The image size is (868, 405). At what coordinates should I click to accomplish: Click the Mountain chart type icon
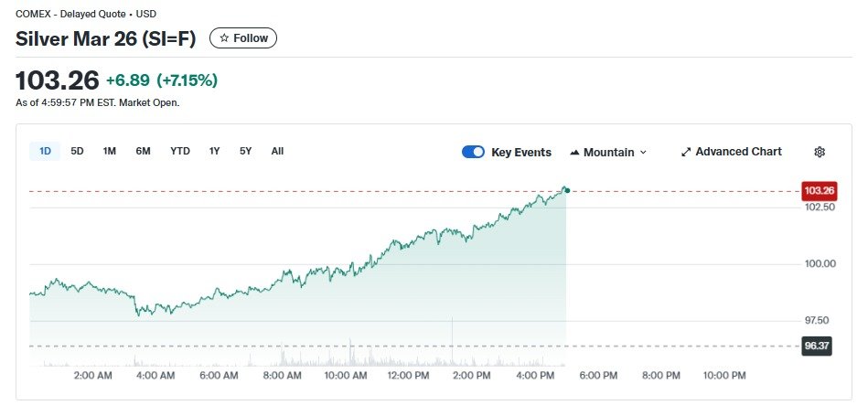click(x=574, y=152)
